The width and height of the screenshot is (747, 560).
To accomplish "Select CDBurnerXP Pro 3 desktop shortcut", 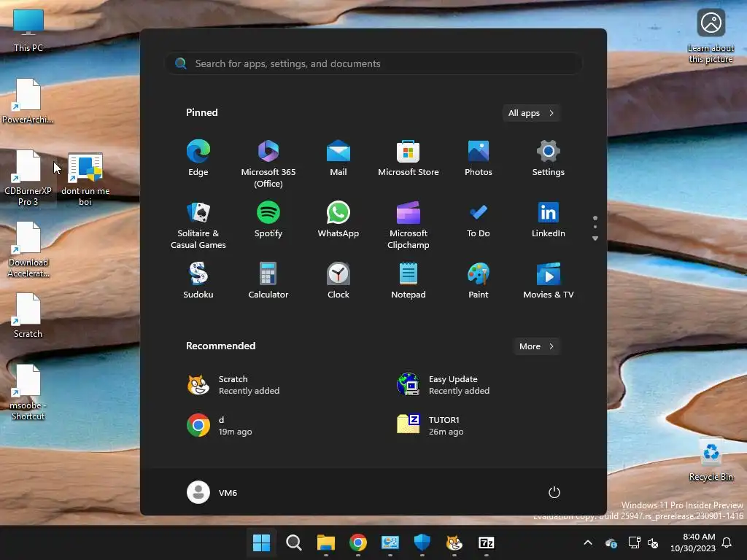I will [x=28, y=179].
